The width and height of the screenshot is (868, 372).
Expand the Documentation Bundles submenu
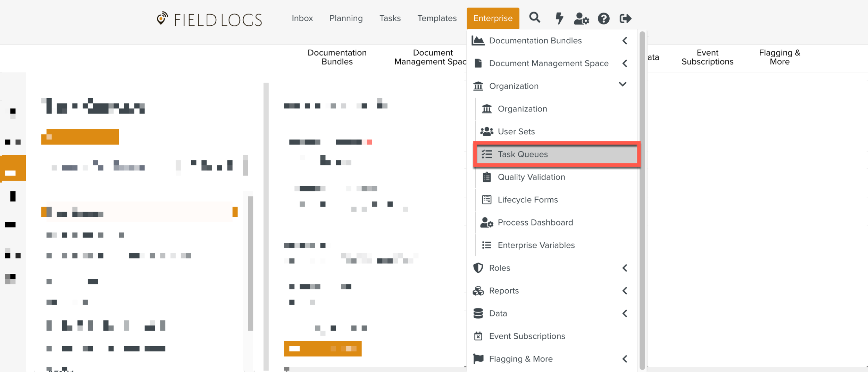tap(625, 41)
